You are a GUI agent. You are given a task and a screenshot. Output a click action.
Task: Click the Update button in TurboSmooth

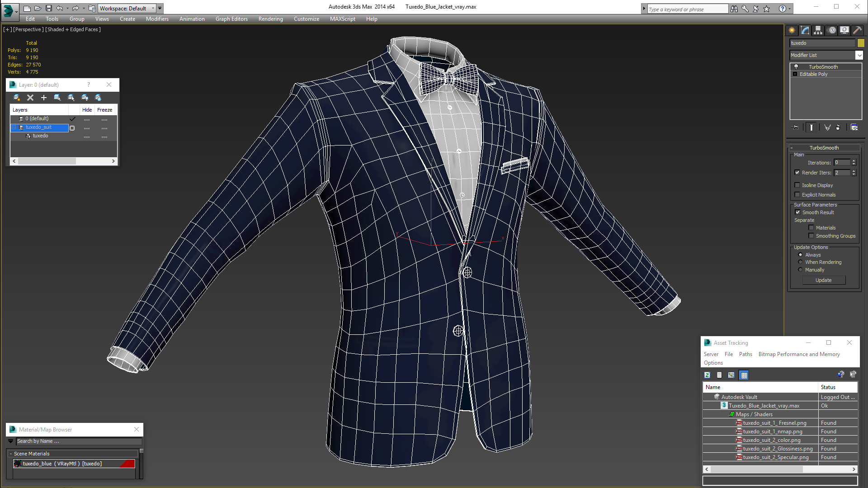pyautogui.click(x=824, y=280)
